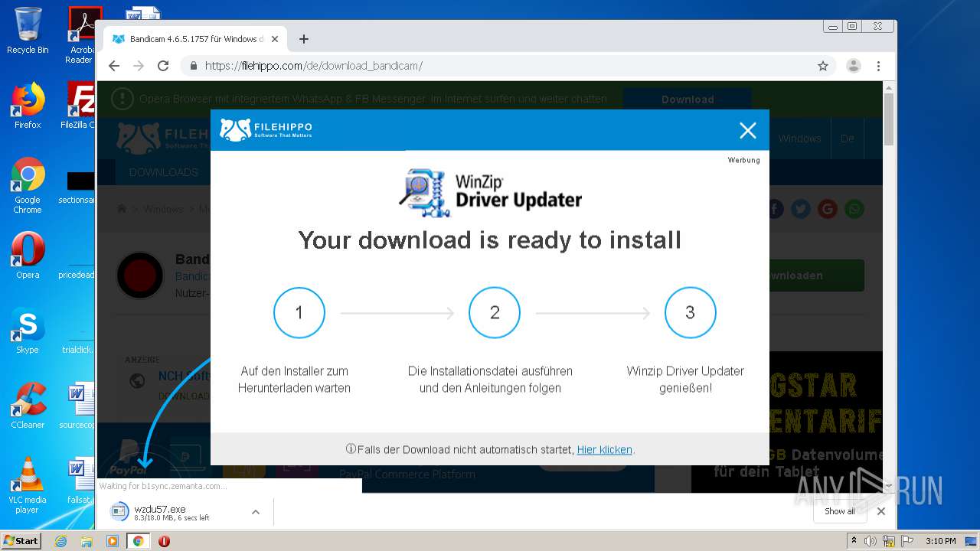Click the Windows link in site header
Viewport: 980px width, 551px height.
799,139
